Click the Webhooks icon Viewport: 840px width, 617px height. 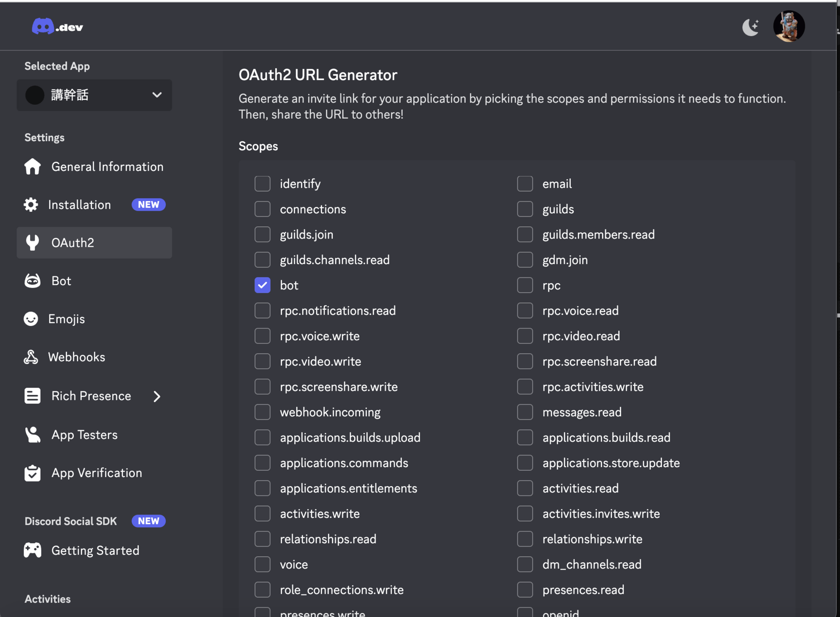[x=31, y=357]
